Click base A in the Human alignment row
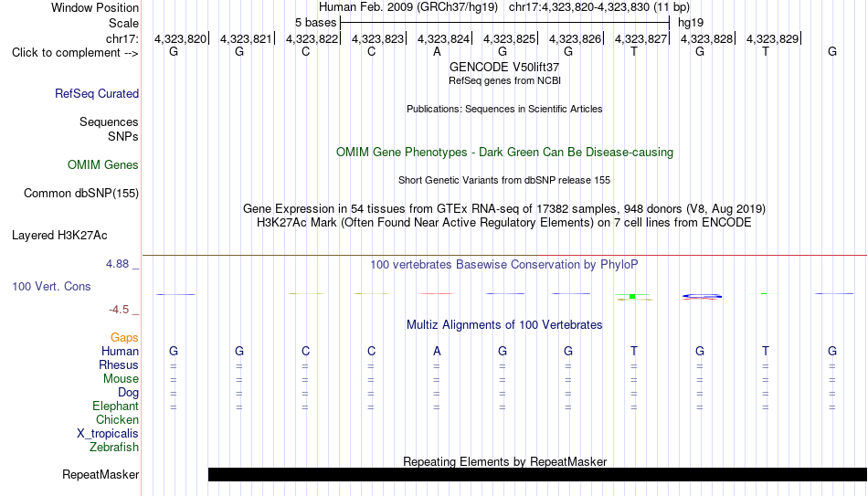 (x=437, y=351)
